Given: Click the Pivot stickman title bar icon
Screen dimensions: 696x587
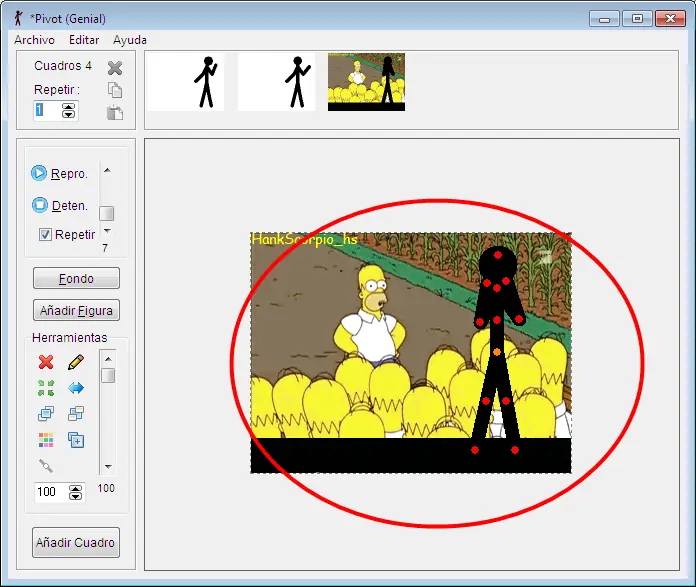Looking at the screenshot, I should (x=18, y=19).
